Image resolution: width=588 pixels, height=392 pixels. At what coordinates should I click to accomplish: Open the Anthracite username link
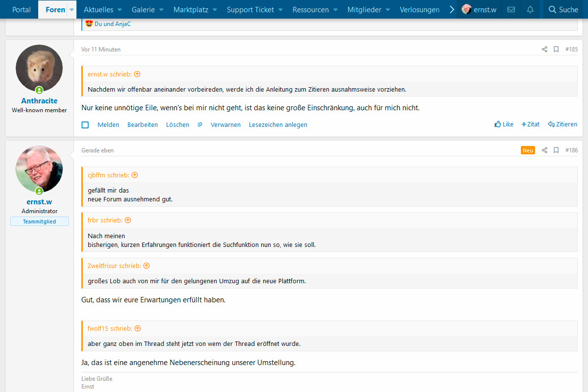point(39,100)
